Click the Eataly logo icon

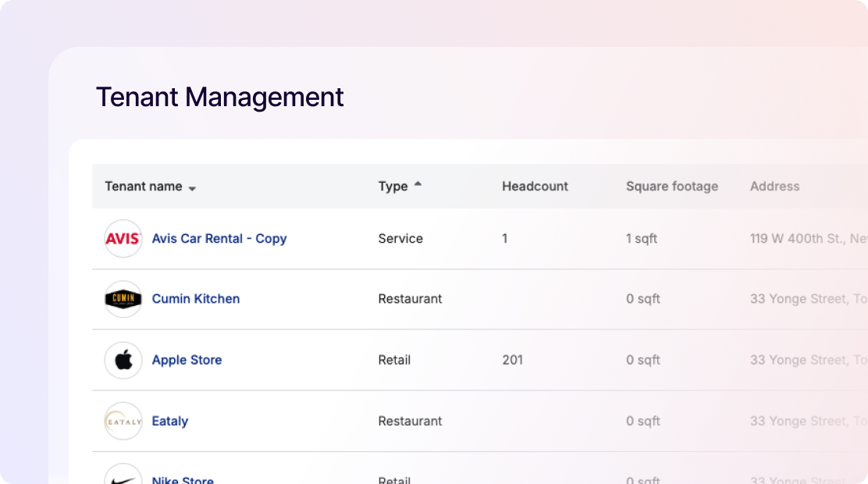click(123, 421)
